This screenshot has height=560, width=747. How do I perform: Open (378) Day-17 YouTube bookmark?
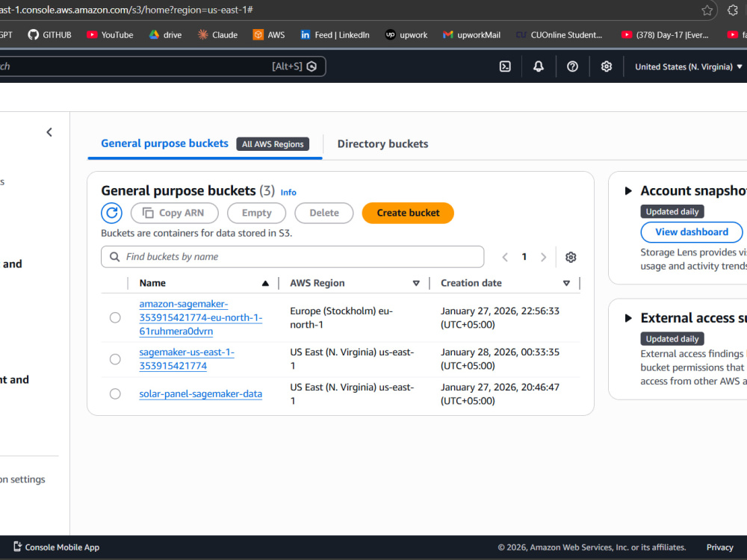(665, 35)
